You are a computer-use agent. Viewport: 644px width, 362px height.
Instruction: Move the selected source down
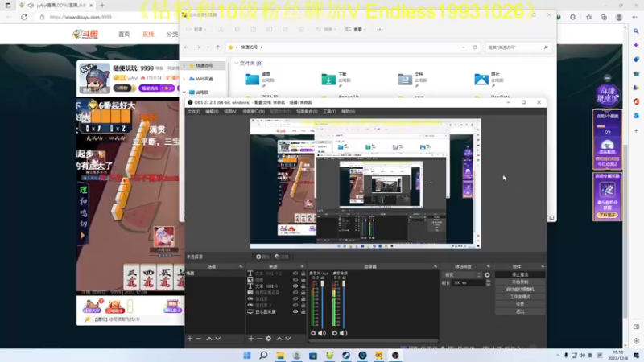(x=288, y=339)
